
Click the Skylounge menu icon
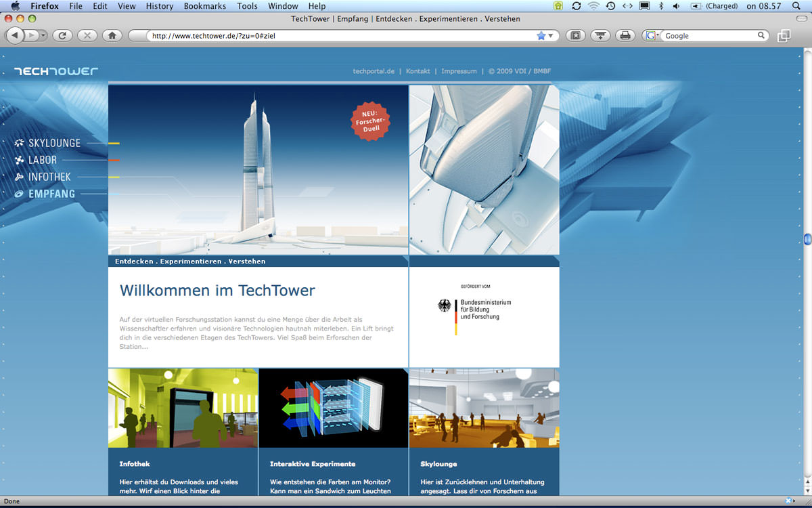click(19, 143)
